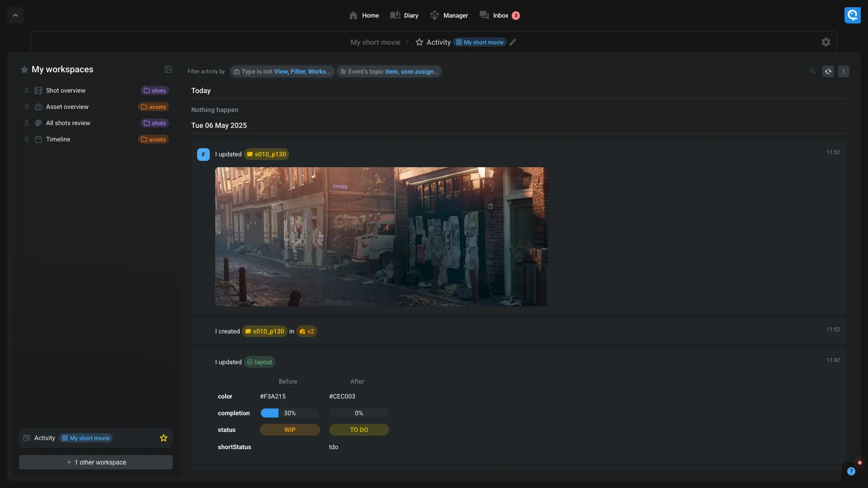Open the help question mark icon
Screen dimensions: 868x488
point(851,471)
